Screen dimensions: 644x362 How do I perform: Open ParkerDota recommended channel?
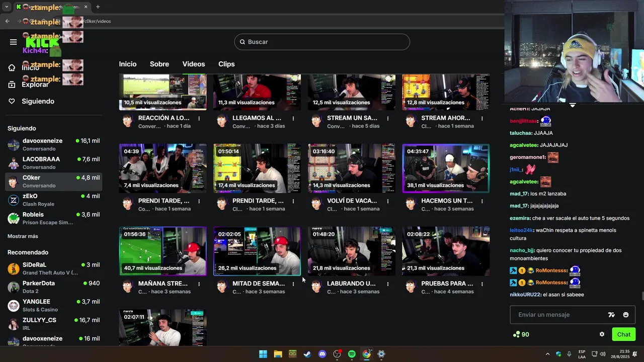53,287
